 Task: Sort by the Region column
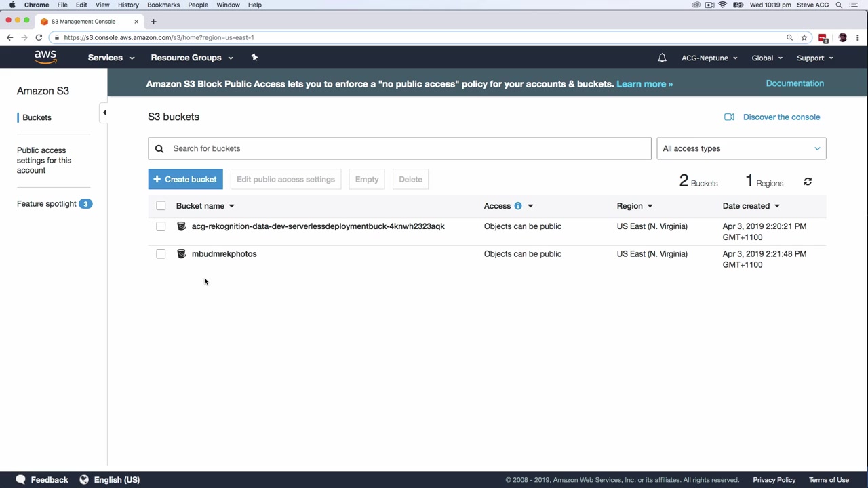click(x=635, y=206)
